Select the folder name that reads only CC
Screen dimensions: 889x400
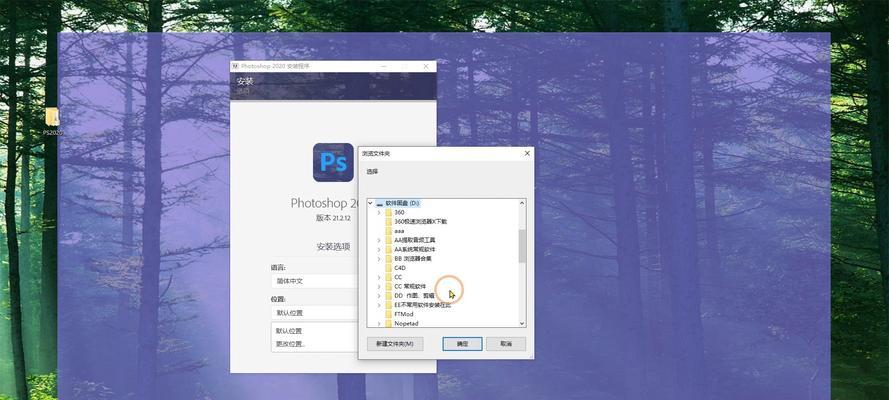398,277
